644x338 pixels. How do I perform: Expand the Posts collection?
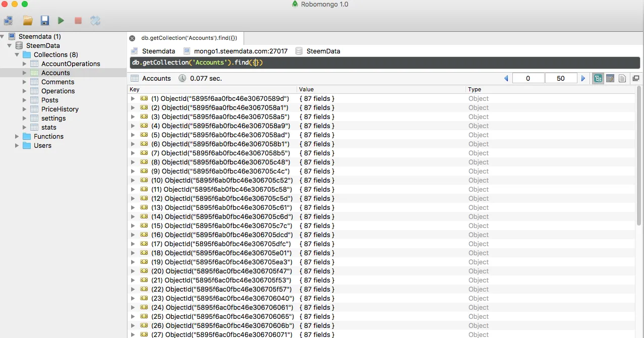tap(25, 100)
